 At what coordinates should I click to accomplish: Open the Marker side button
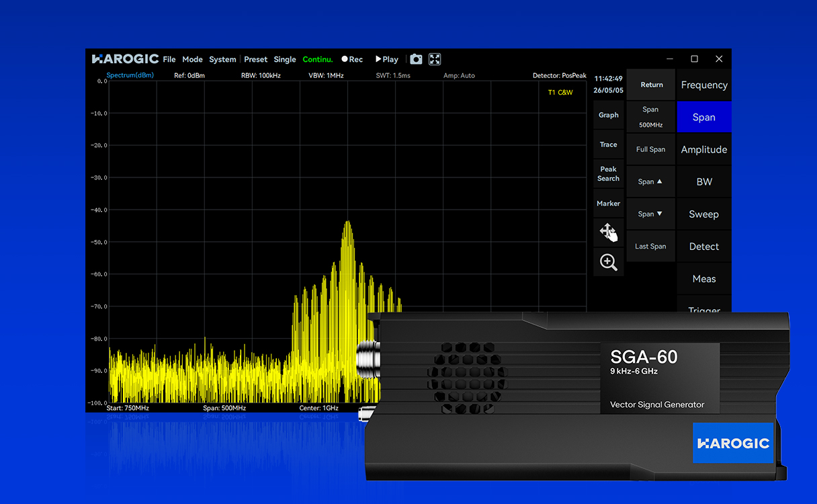(609, 203)
